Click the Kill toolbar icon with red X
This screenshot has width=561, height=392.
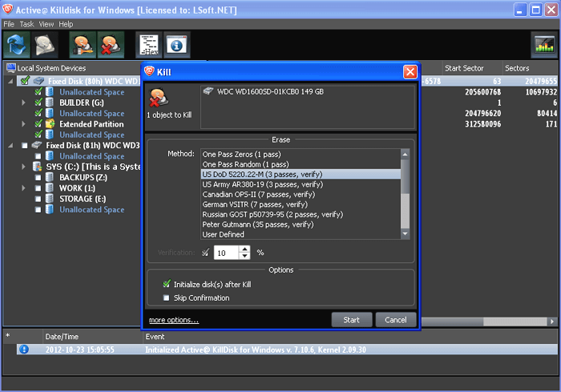click(110, 46)
